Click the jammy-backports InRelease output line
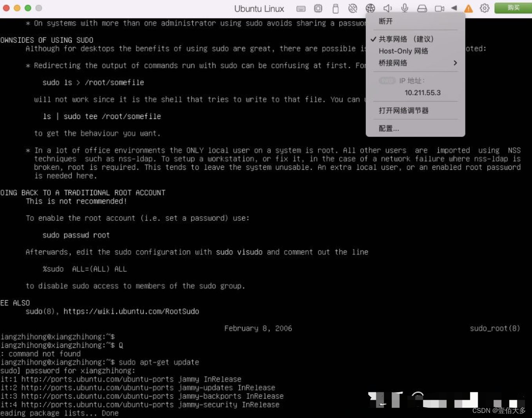 tap(142, 396)
